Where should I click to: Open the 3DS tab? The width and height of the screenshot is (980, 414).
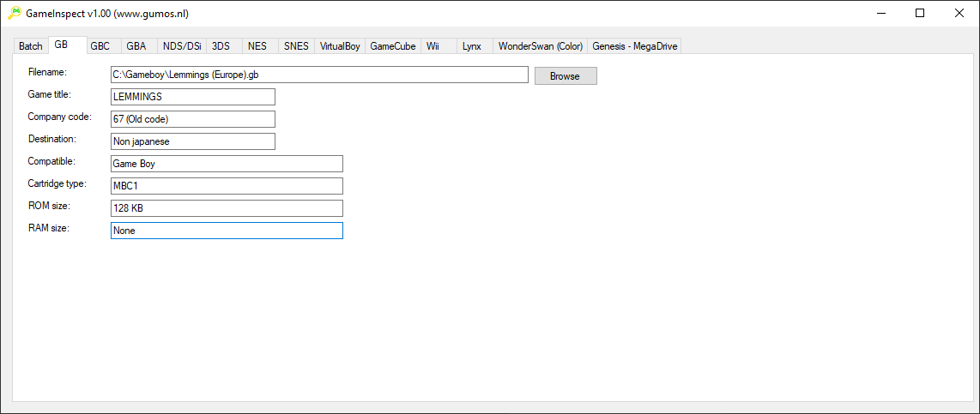coord(221,46)
